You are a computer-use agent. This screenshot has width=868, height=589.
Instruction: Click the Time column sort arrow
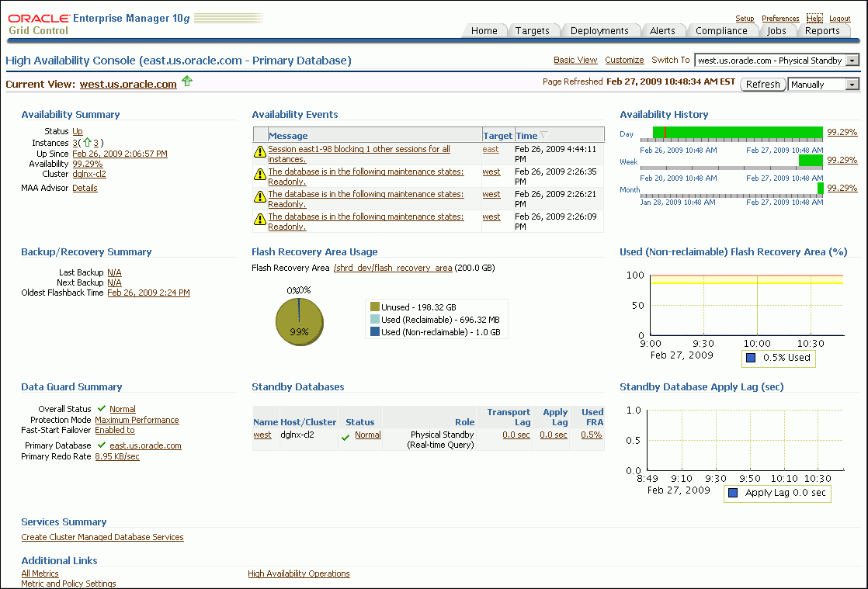click(x=543, y=135)
